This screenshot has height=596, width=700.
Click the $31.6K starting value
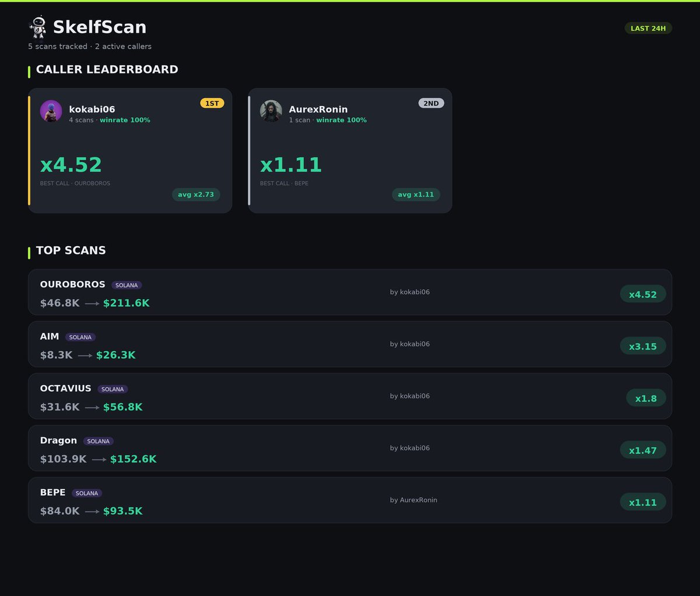click(60, 407)
